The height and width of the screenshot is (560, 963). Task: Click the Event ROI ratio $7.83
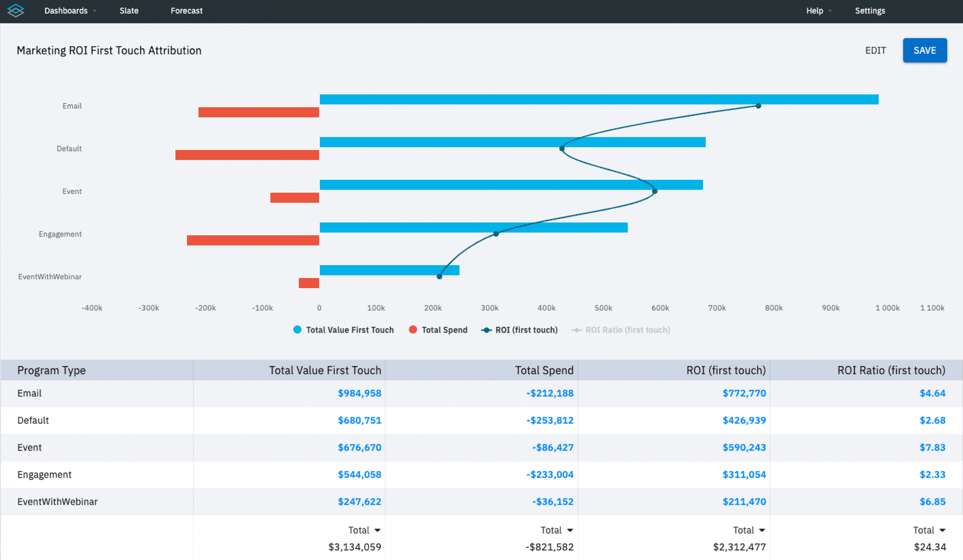pos(933,447)
